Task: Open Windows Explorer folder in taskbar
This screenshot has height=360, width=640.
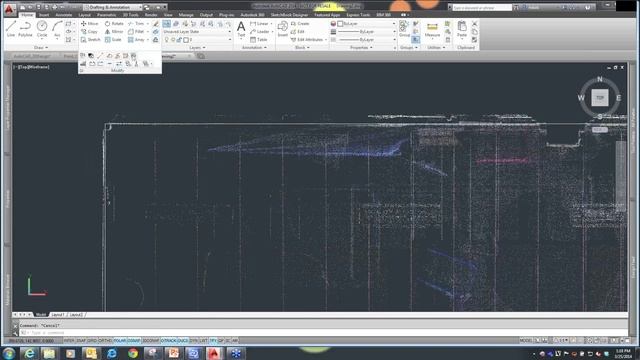Action: (49, 353)
